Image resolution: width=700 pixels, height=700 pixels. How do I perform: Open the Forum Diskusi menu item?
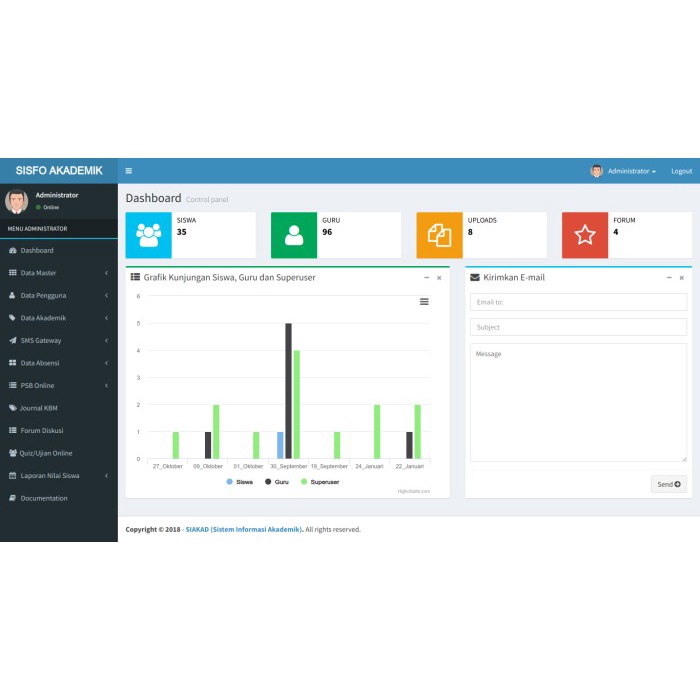[59, 430]
